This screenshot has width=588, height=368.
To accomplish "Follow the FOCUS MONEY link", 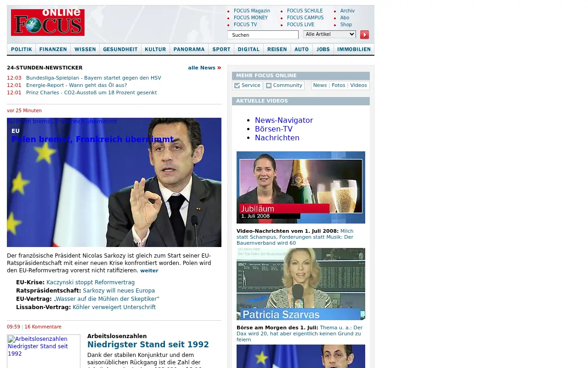I will point(250,17).
